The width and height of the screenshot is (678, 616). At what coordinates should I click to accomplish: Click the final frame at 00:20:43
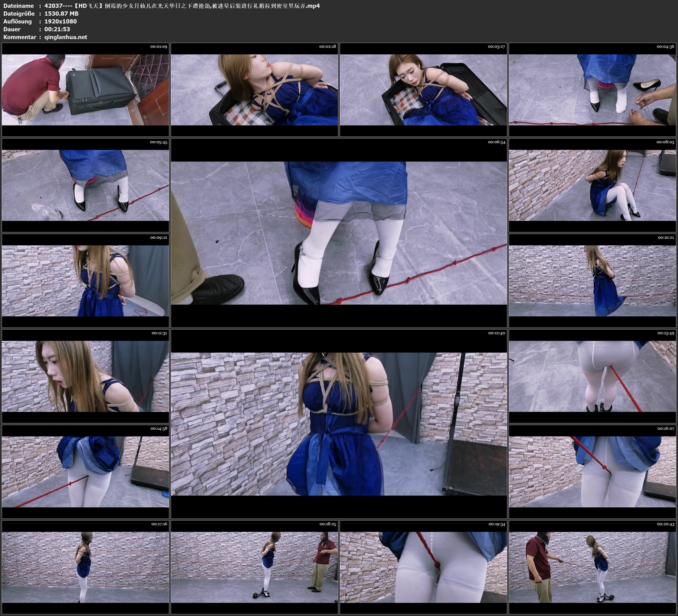coord(592,567)
